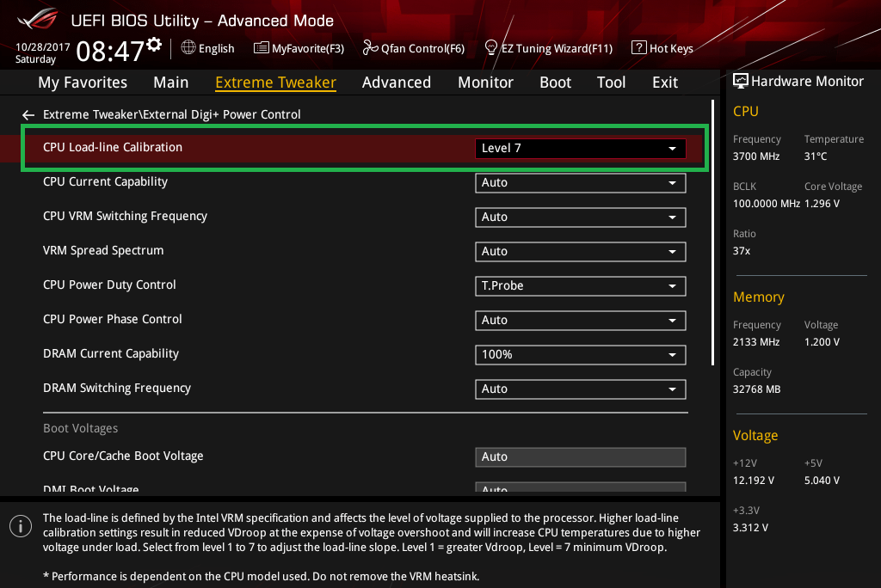Screen dimensions: 881x588
Task: Click the 100.0000 MHz BCLK value
Action: click(767, 204)
